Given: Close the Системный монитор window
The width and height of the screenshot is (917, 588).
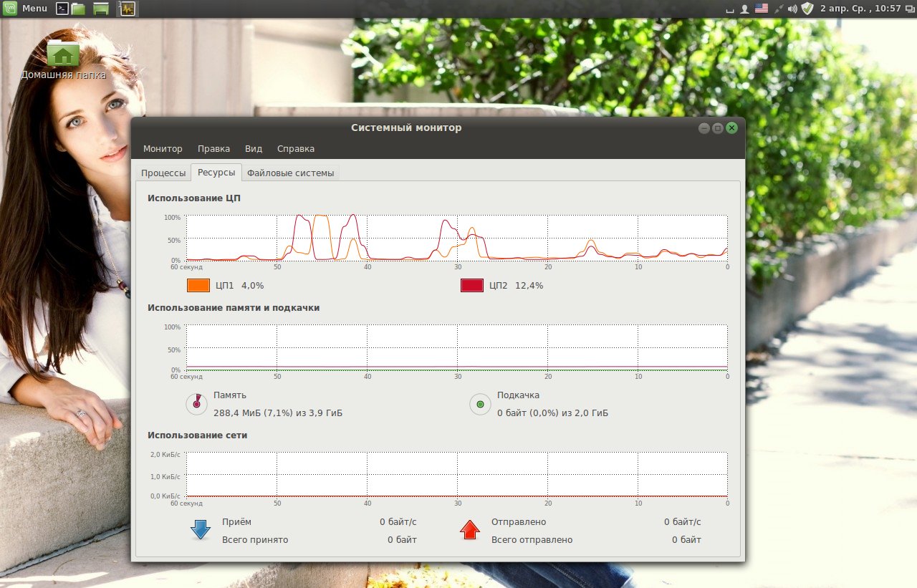Looking at the screenshot, I should coord(731,128).
